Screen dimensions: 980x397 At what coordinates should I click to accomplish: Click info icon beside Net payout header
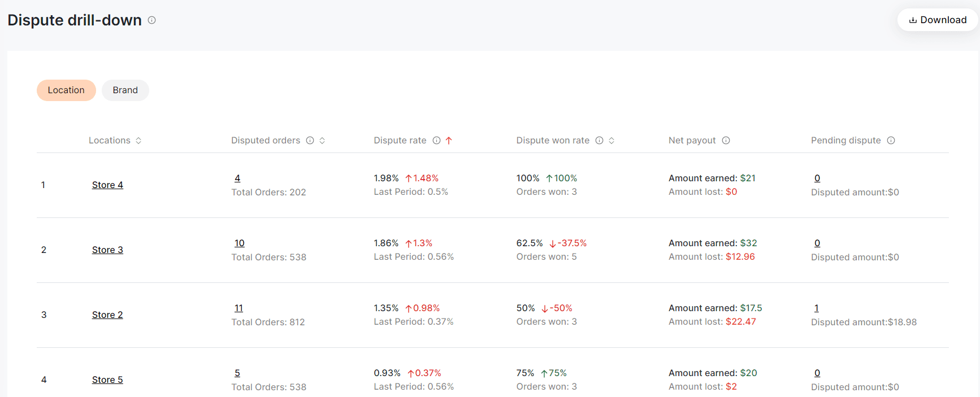pos(726,141)
